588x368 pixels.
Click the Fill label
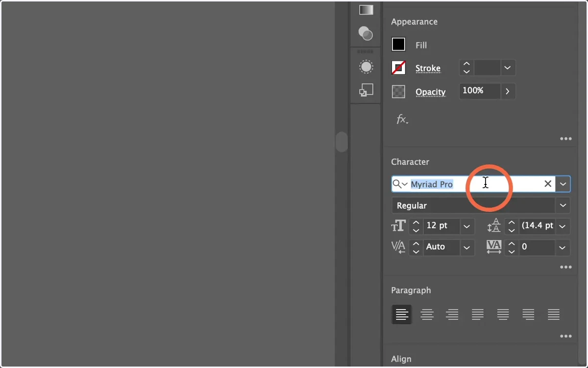click(x=421, y=45)
